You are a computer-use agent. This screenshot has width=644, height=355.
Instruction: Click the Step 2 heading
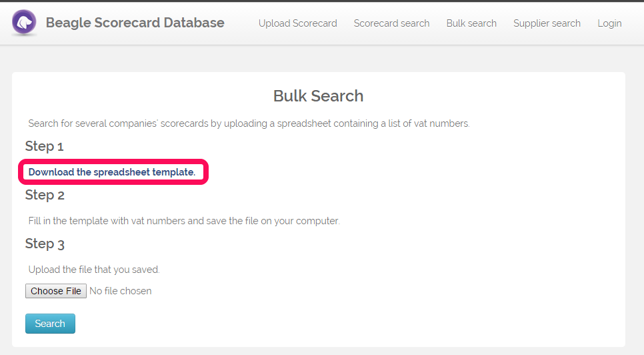(45, 195)
